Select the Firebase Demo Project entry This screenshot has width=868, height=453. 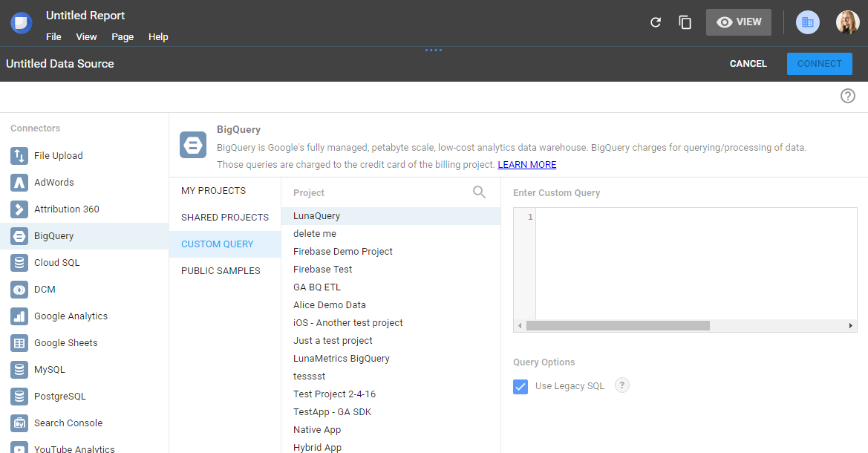[391, 252]
